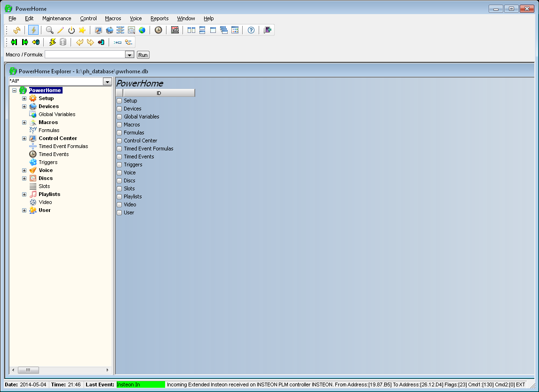Screen dimensions: 539x392
Task: Click the Edit menu
Action: [x=29, y=18]
